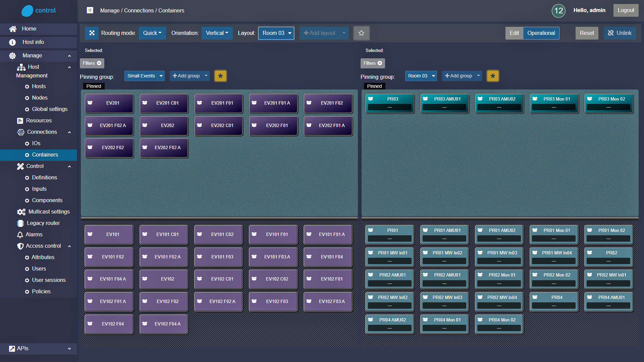Select the EV201 F01 container tile

[x=218, y=103]
